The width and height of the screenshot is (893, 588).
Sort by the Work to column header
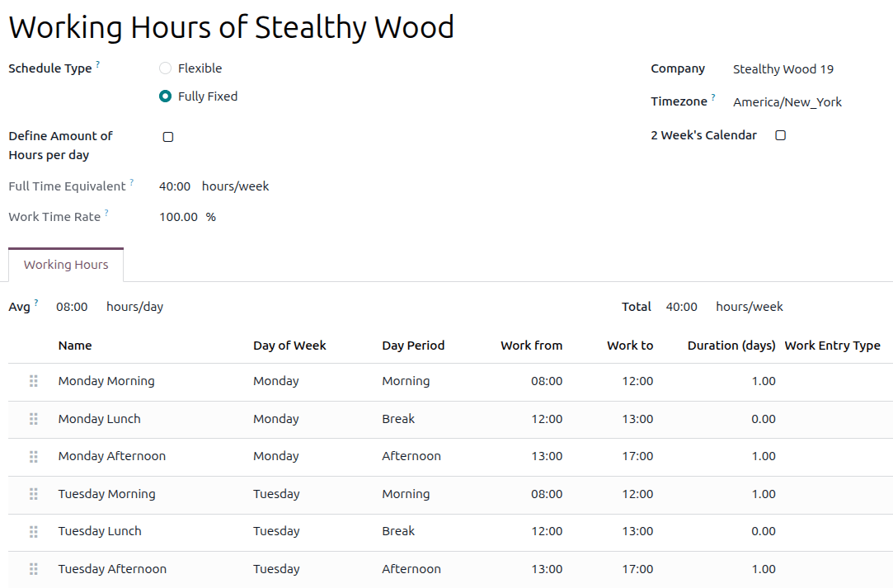tap(630, 346)
